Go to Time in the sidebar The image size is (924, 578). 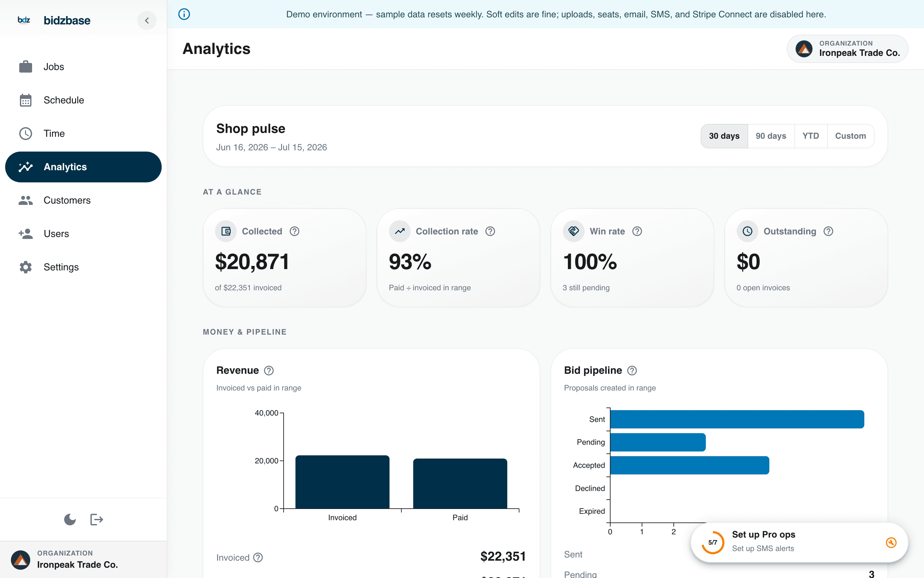(83, 133)
